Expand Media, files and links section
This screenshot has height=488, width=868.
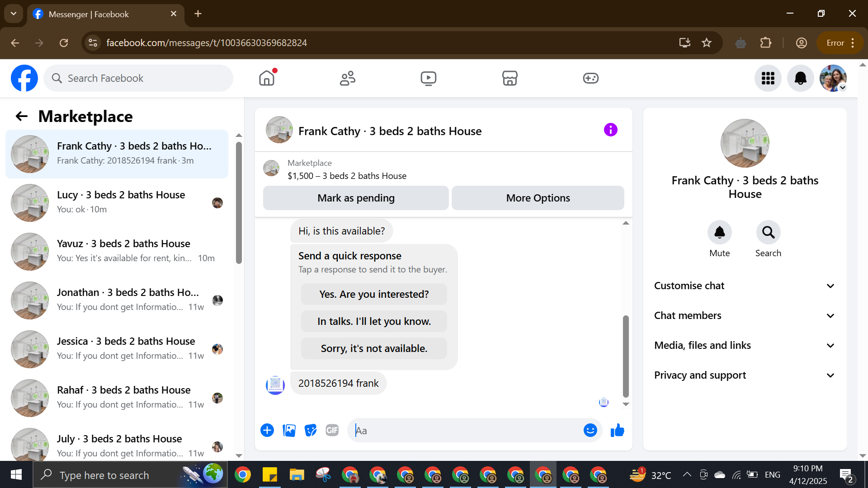click(x=745, y=346)
